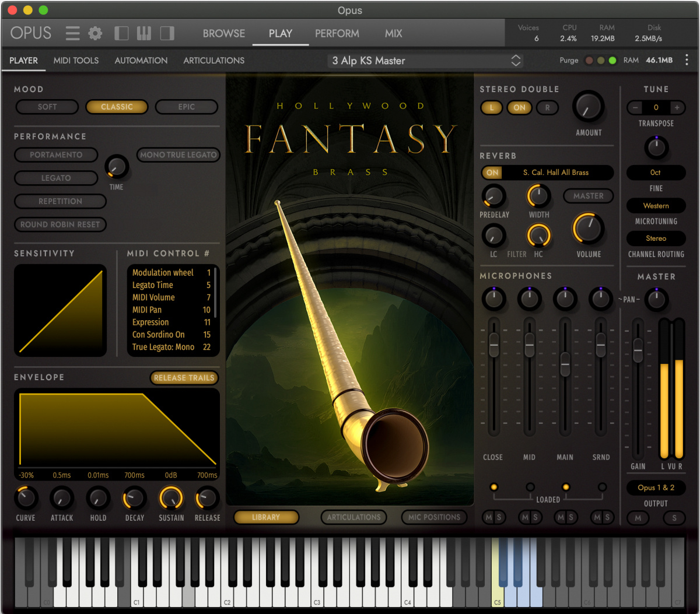Enable the CLASSIC mood button

coord(117,107)
